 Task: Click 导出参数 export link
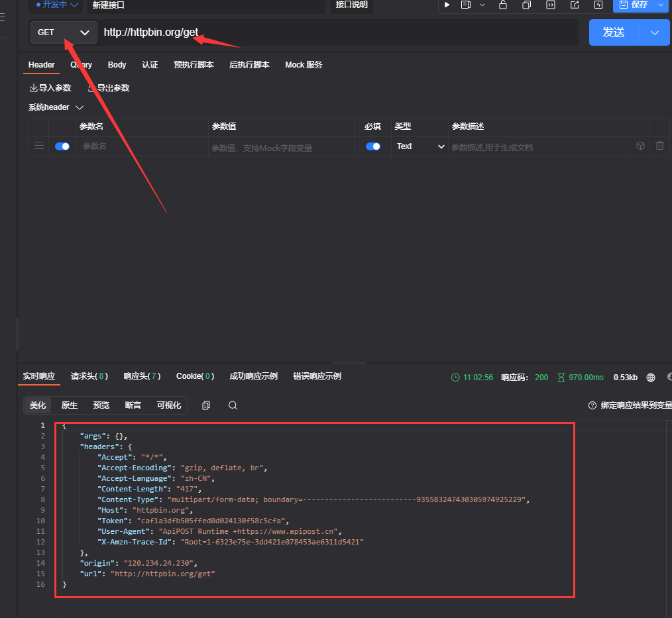point(109,88)
